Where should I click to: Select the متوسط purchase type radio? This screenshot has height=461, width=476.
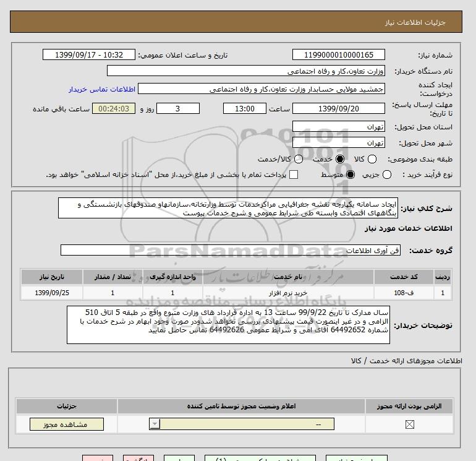point(351,174)
